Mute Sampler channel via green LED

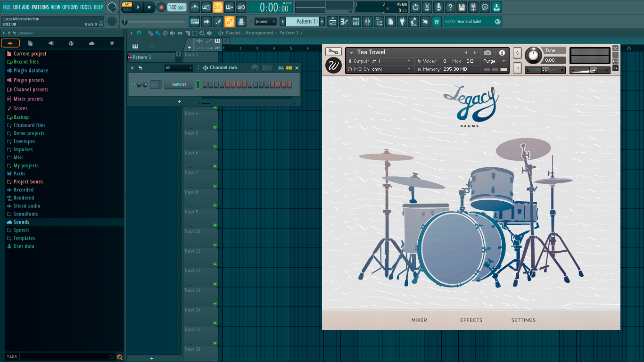point(133,84)
